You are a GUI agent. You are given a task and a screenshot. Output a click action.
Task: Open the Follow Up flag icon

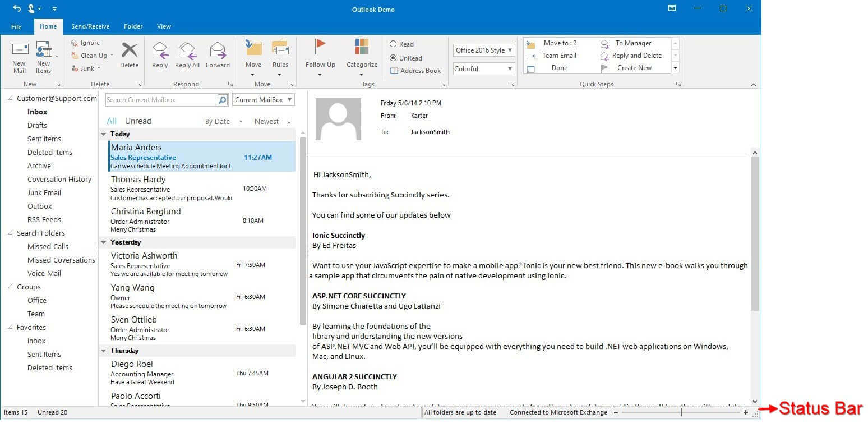click(320, 48)
